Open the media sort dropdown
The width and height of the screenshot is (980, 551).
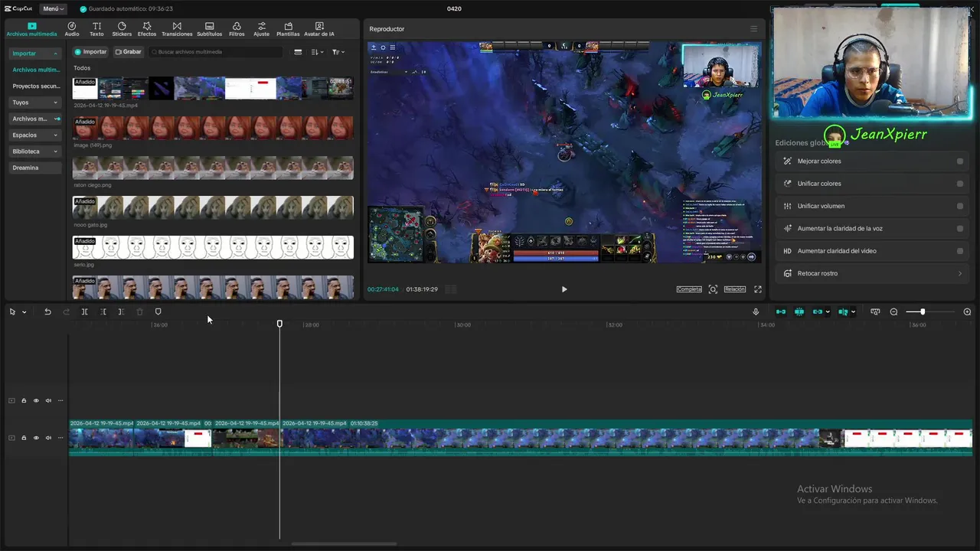pyautogui.click(x=318, y=52)
